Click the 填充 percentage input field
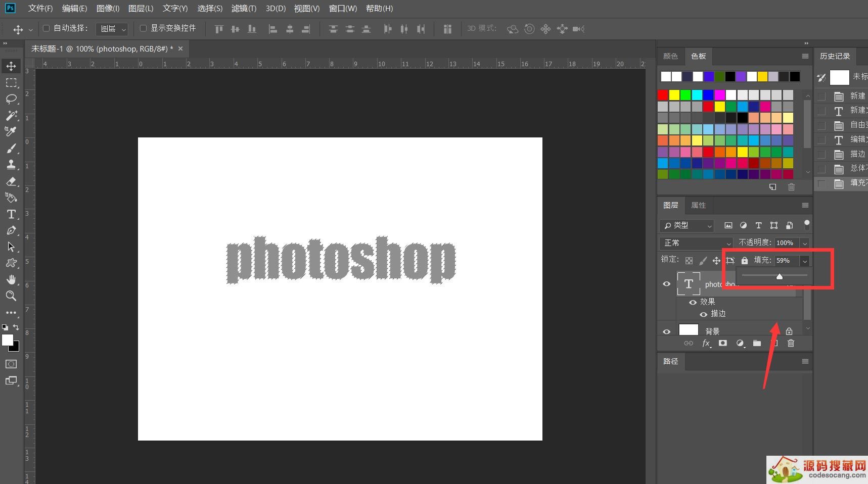 pos(786,261)
